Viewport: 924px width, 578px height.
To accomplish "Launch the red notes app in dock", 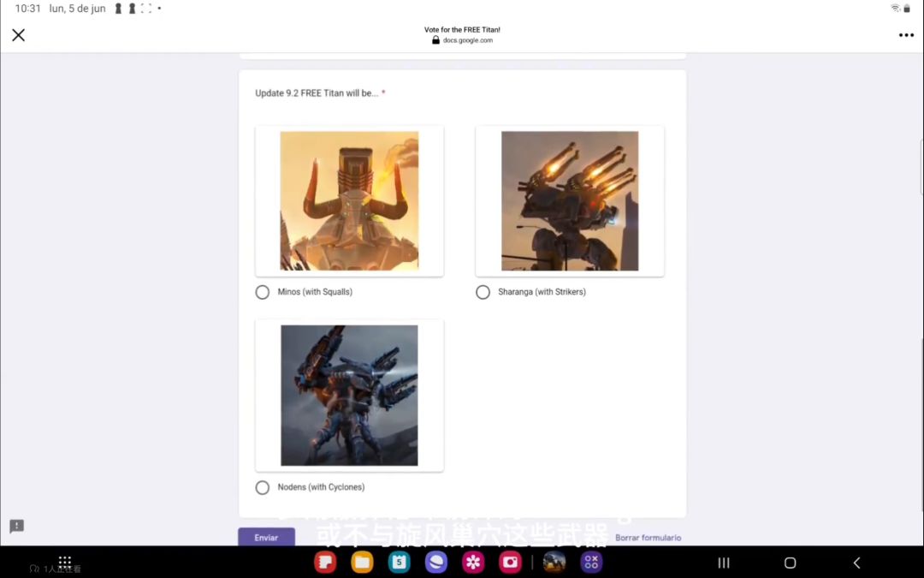I will pyautogui.click(x=325, y=562).
